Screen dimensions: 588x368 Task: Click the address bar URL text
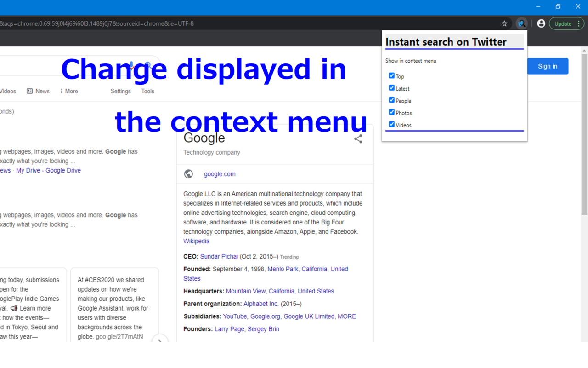point(97,23)
